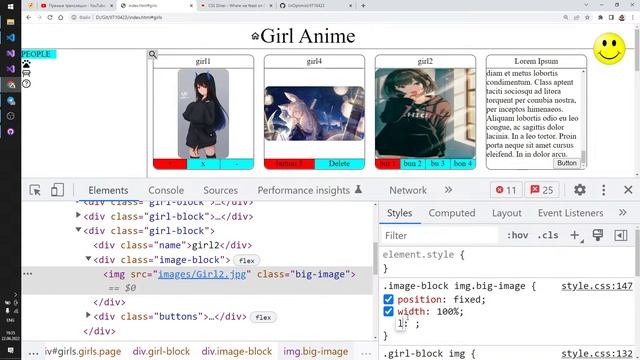Viewport: 640px width, 360px height.
Task: Go back in browser history
Action: [x=29, y=18]
